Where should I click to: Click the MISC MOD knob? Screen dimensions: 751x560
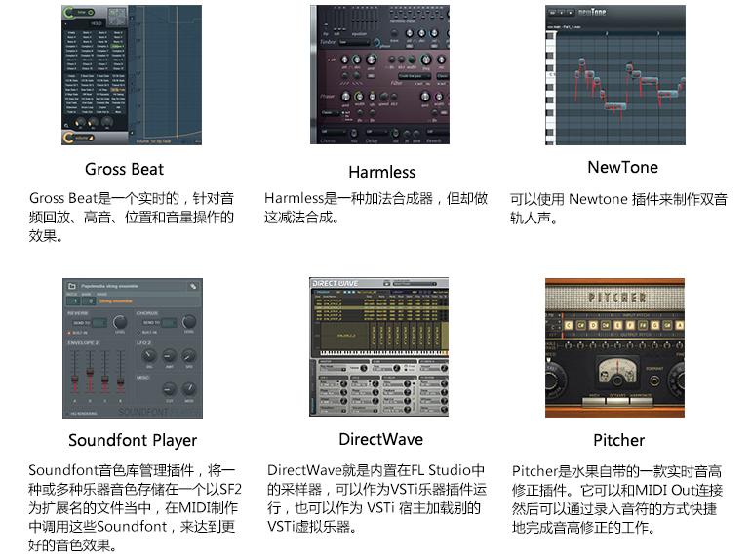[x=189, y=389]
